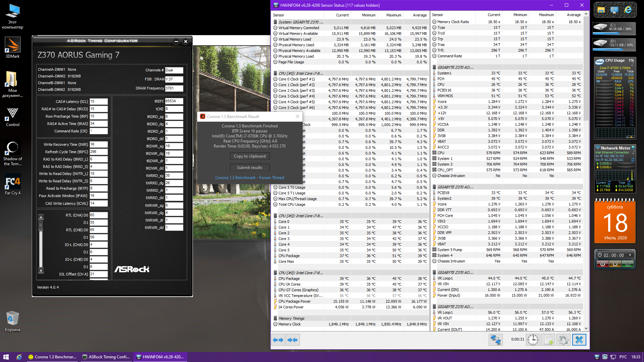Viewport: 644px width, 362px height.
Task: Click HWiNFO collapse columns arrows icon
Action: click(292, 340)
